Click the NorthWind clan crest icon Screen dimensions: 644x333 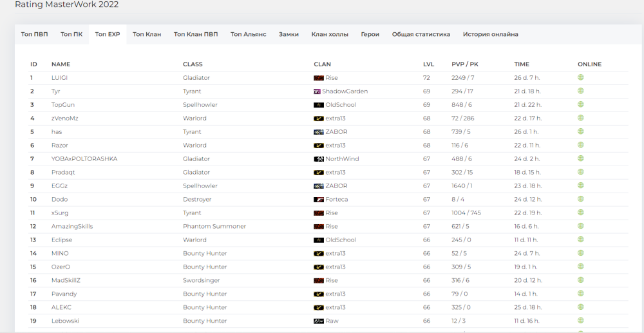pyautogui.click(x=319, y=159)
